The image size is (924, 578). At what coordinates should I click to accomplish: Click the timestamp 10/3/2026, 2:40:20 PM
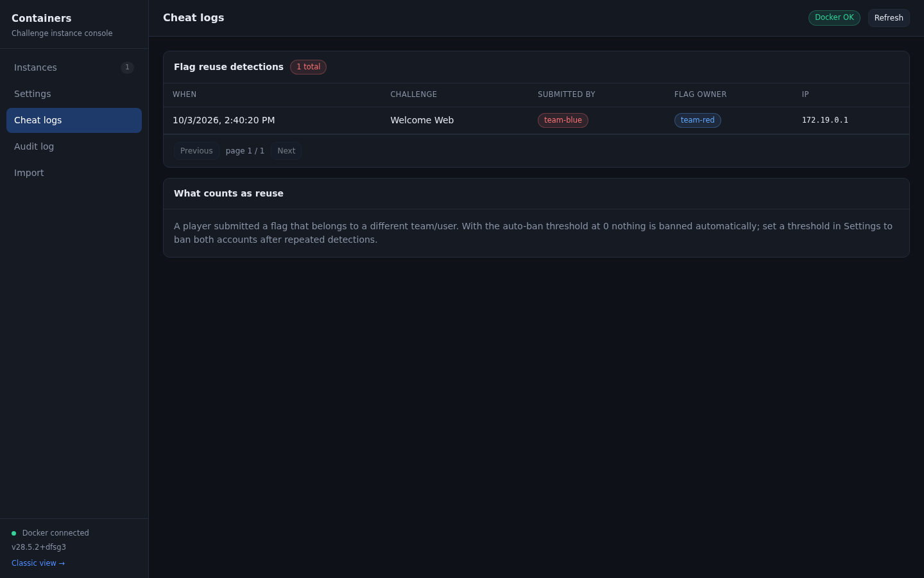pyautogui.click(x=224, y=120)
